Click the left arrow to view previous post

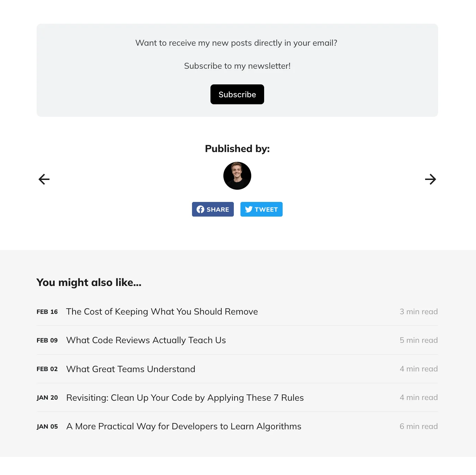pos(43,179)
